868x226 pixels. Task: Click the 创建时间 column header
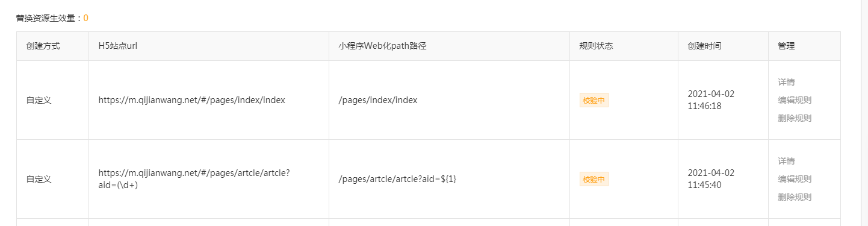click(704, 46)
